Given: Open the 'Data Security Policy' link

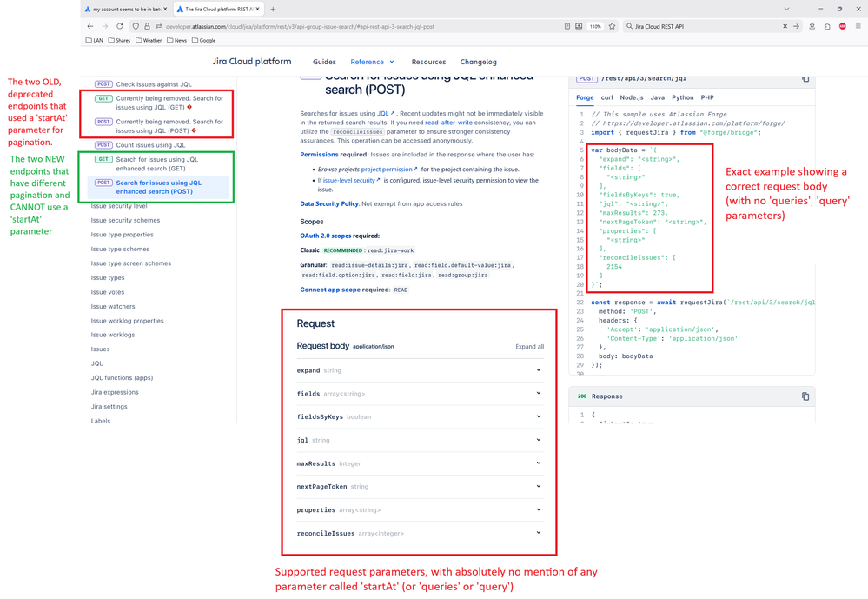Looking at the screenshot, I should (x=329, y=204).
